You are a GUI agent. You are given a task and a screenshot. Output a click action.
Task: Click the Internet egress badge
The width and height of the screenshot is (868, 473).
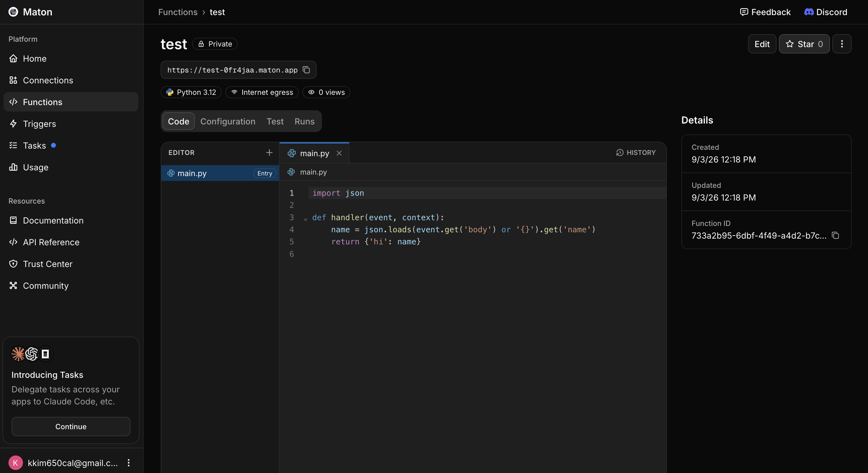click(262, 92)
